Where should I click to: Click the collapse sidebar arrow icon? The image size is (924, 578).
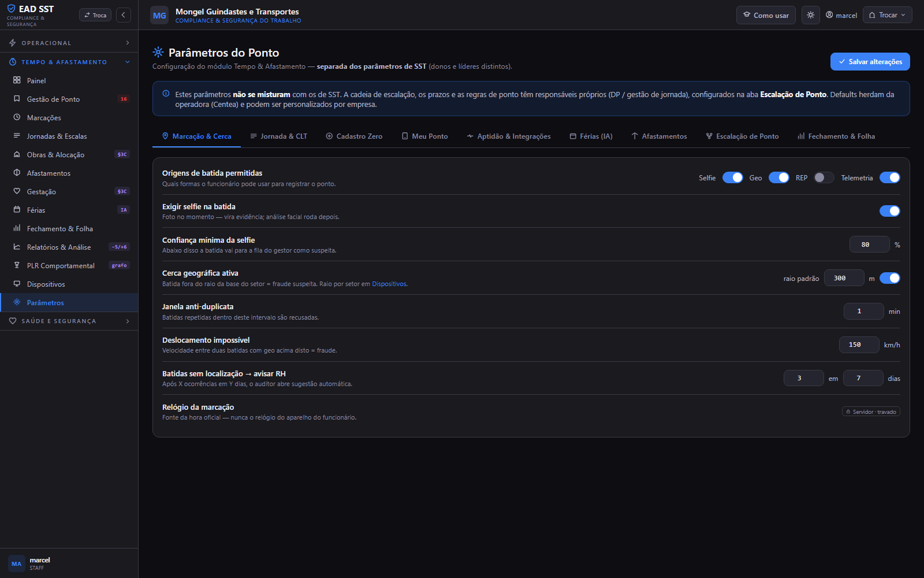click(x=124, y=15)
